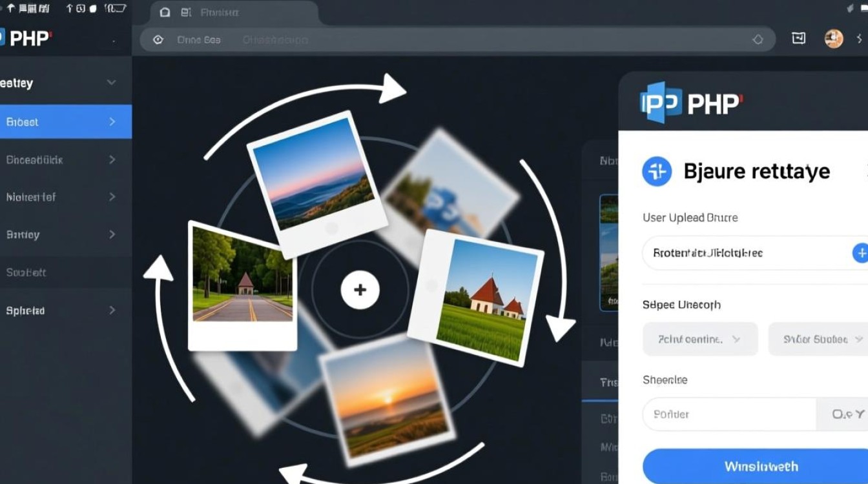Viewport: 868px width, 484px height.
Task: Select the second sidebar menu item
Action: click(x=65, y=159)
